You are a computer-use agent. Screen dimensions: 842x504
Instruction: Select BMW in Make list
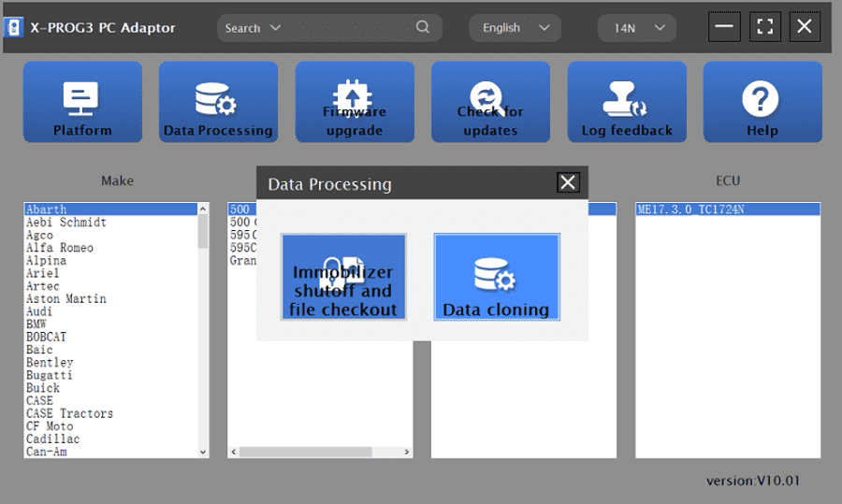point(110,324)
